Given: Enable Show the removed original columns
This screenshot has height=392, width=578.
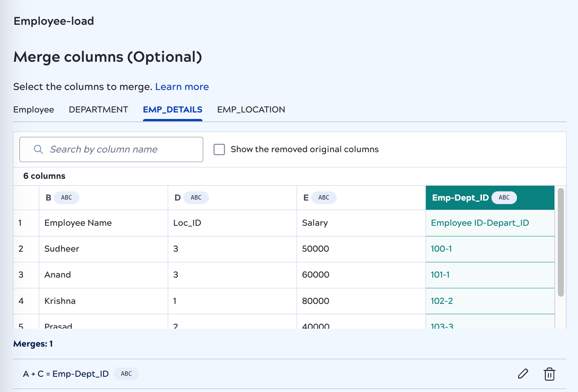Looking at the screenshot, I should click(219, 149).
